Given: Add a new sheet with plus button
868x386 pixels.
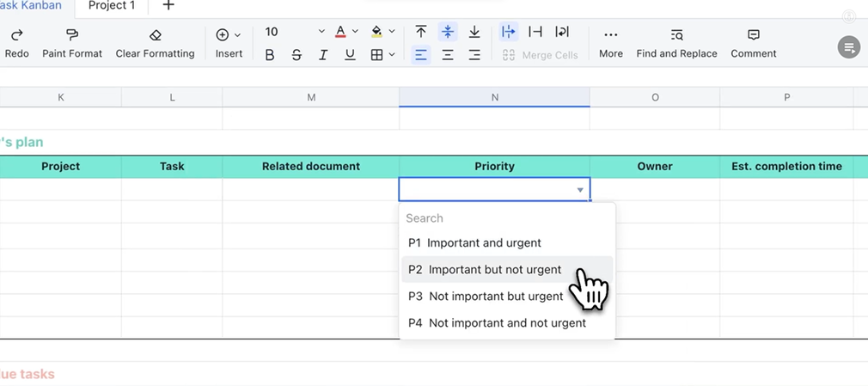Looking at the screenshot, I should pyautogui.click(x=168, y=6).
